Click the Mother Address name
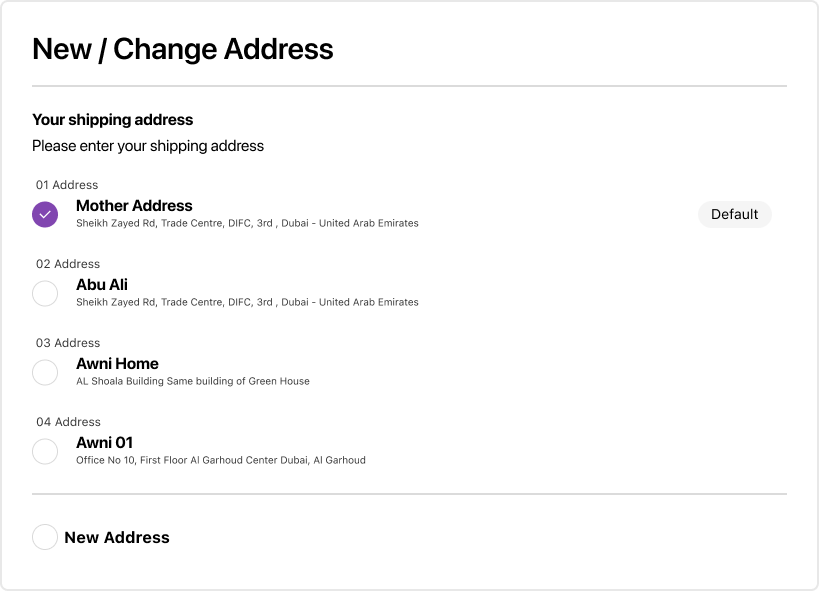This screenshot has width=819, height=591. [x=134, y=205]
